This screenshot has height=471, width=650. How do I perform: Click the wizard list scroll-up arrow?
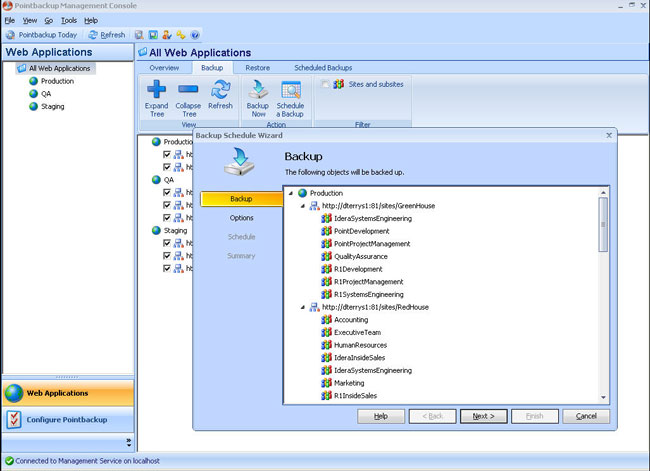603,193
